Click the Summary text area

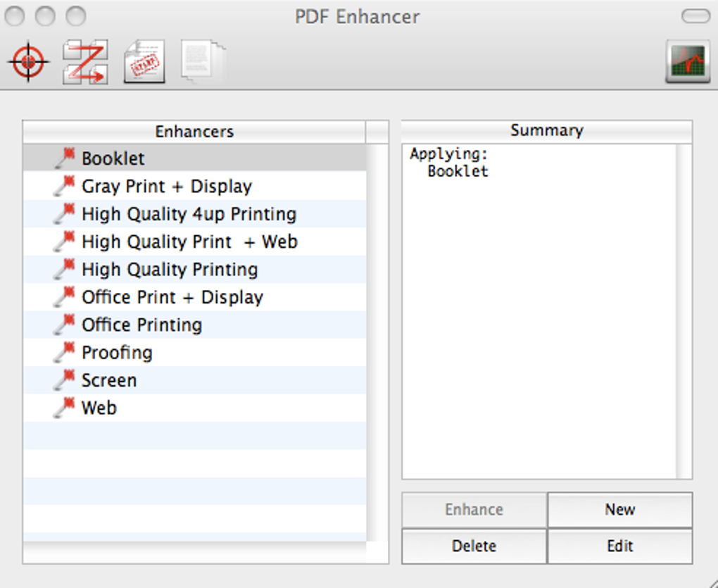(x=539, y=311)
